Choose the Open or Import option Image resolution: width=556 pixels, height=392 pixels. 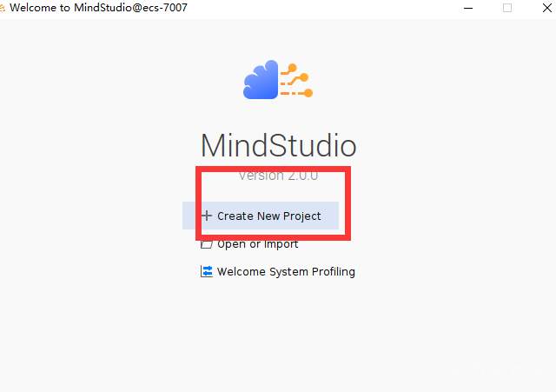pos(249,244)
